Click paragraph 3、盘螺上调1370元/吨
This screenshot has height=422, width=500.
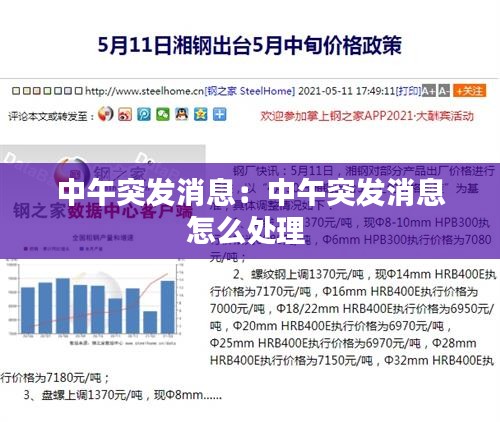coord(122,395)
